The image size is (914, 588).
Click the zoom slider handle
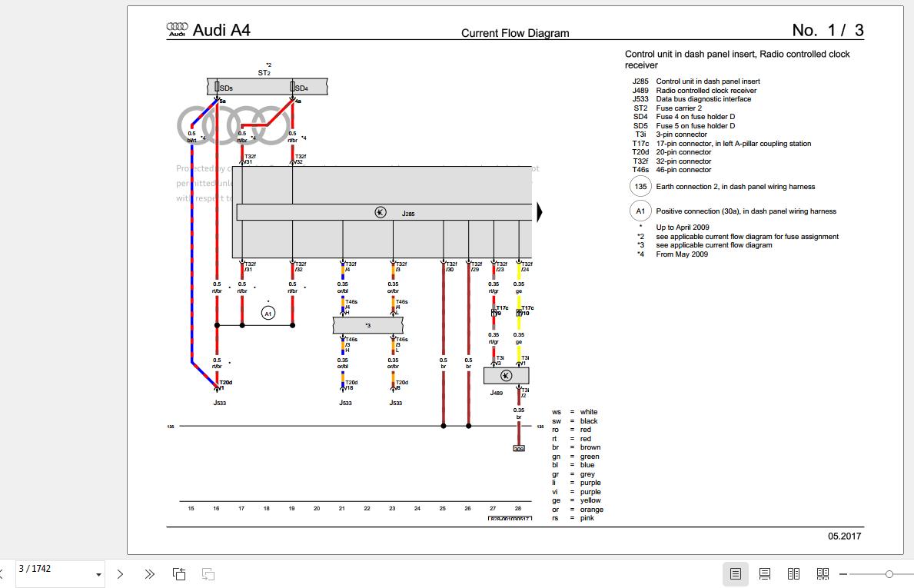click(x=889, y=574)
